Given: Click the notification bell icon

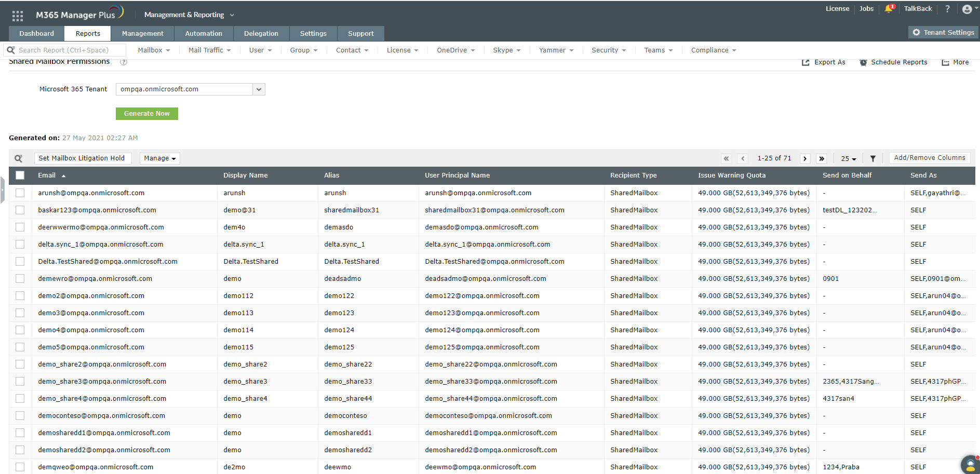Looking at the screenshot, I should tap(888, 8).
